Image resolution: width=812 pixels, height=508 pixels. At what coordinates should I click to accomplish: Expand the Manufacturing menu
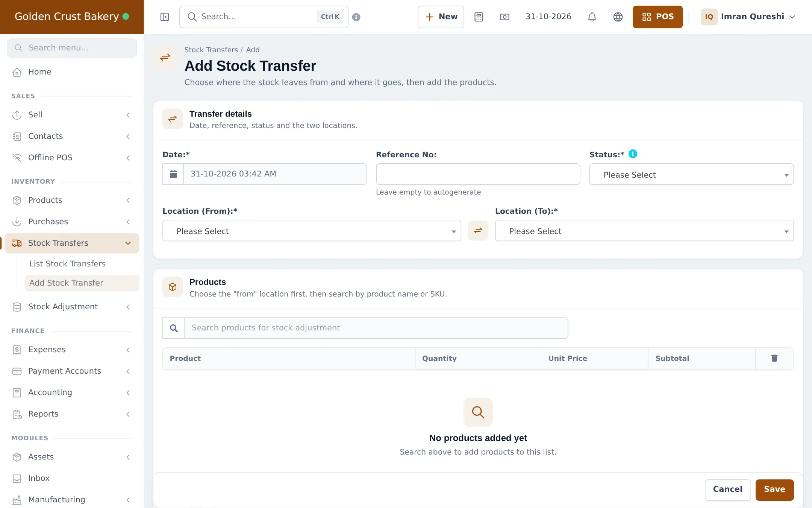point(72,500)
